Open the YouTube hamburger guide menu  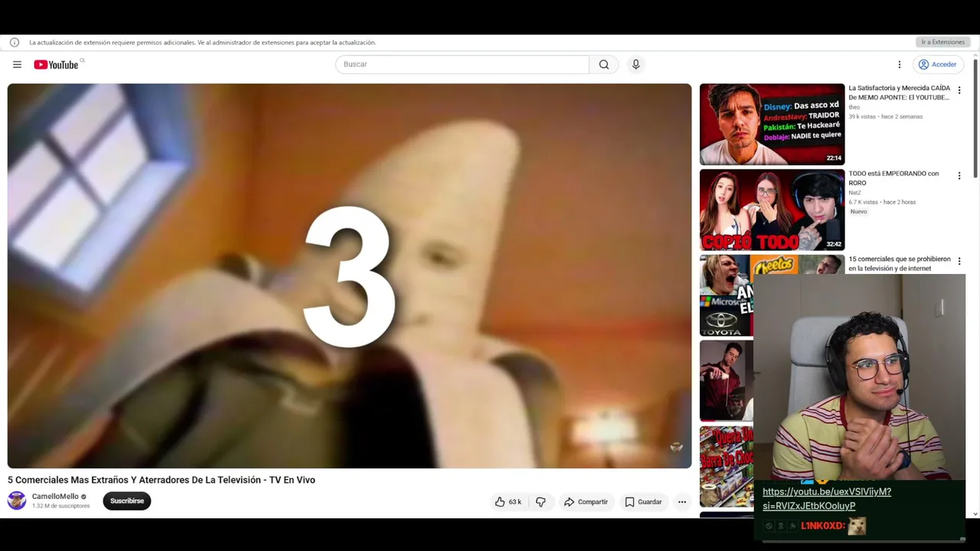(x=17, y=64)
